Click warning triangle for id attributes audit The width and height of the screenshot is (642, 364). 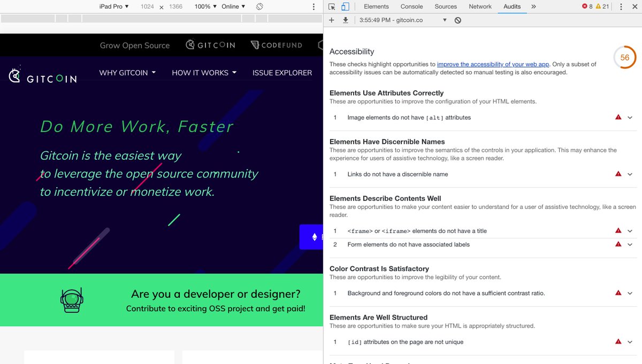pos(618,341)
